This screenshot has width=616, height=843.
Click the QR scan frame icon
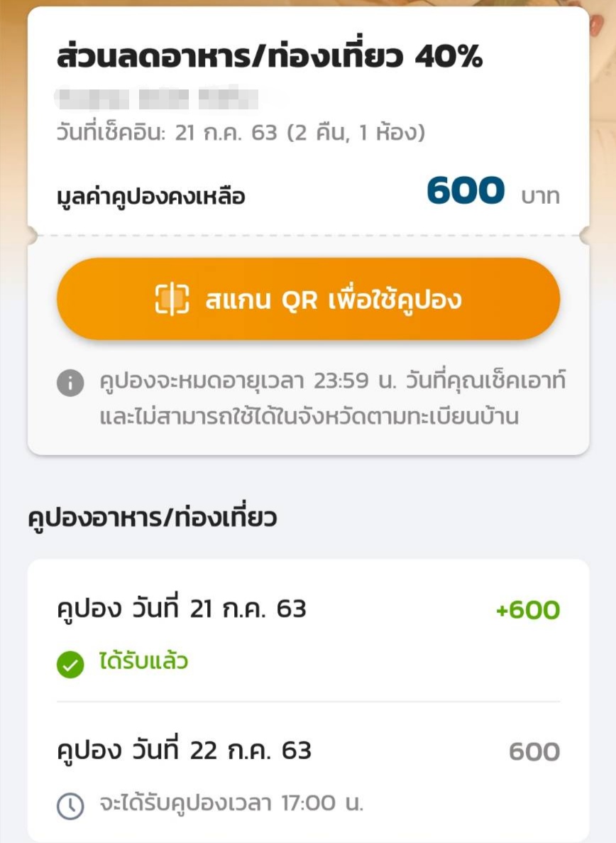point(172,299)
